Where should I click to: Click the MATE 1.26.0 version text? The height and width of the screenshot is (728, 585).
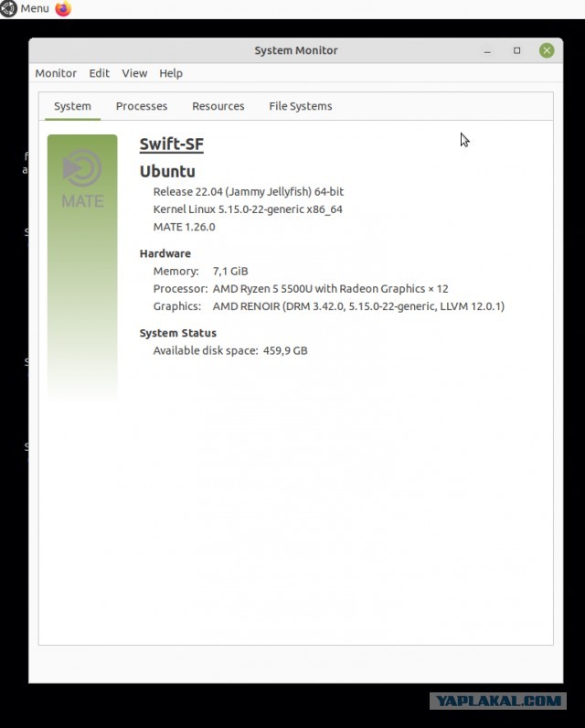[184, 227]
